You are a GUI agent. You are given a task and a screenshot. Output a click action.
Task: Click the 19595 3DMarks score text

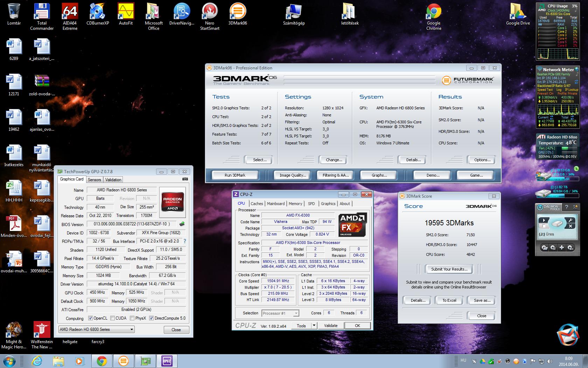pos(449,223)
